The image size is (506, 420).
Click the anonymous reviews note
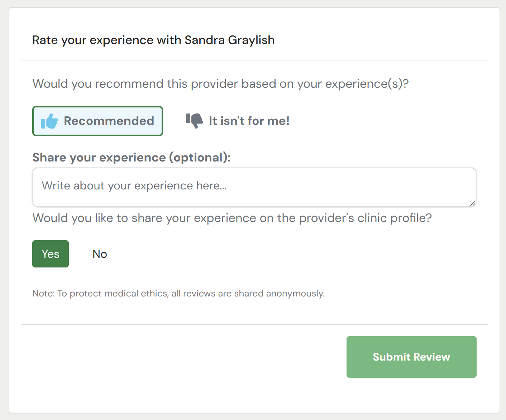pos(178,294)
